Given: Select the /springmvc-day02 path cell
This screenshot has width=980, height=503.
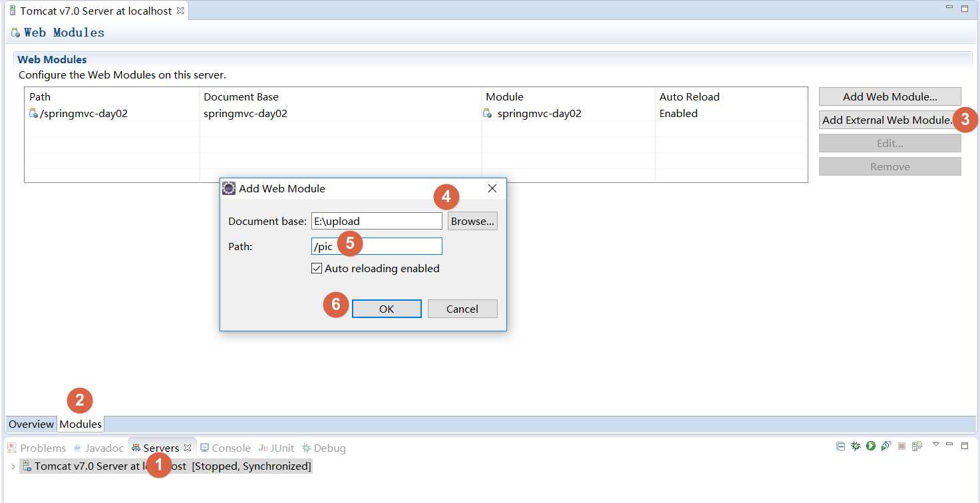Looking at the screenshot, I should click(112, 113).
